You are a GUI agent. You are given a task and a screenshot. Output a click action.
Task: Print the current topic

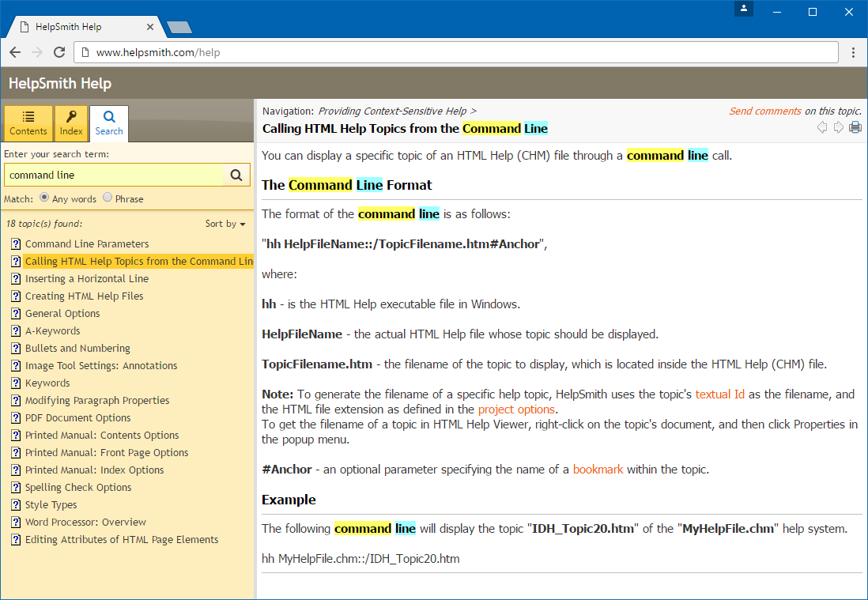(855, 127)
